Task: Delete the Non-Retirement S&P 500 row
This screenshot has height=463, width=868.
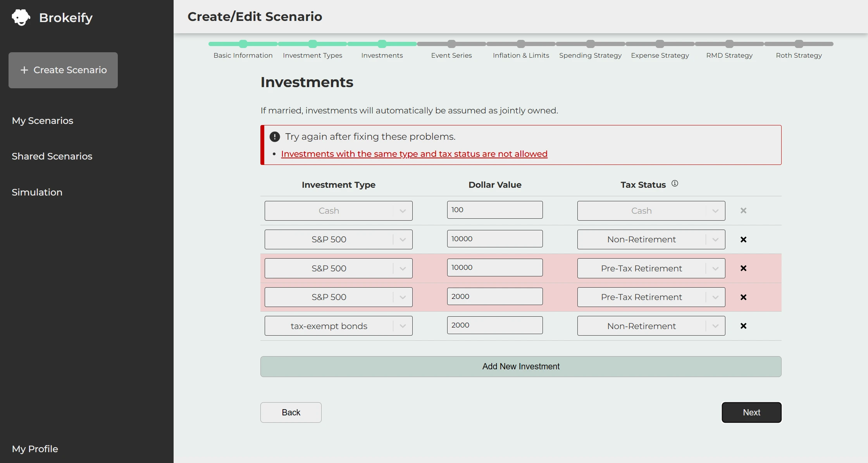Action: tap(743, 239)
